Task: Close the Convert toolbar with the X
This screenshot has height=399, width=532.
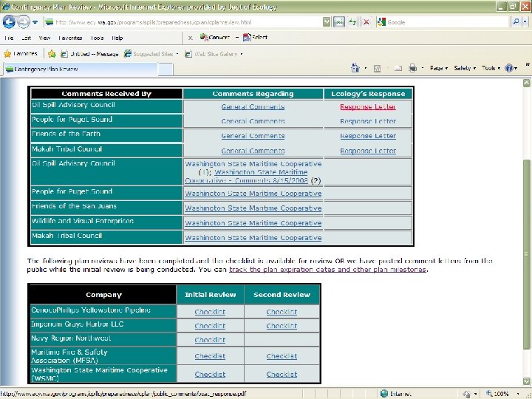Action: pos(191,38)
